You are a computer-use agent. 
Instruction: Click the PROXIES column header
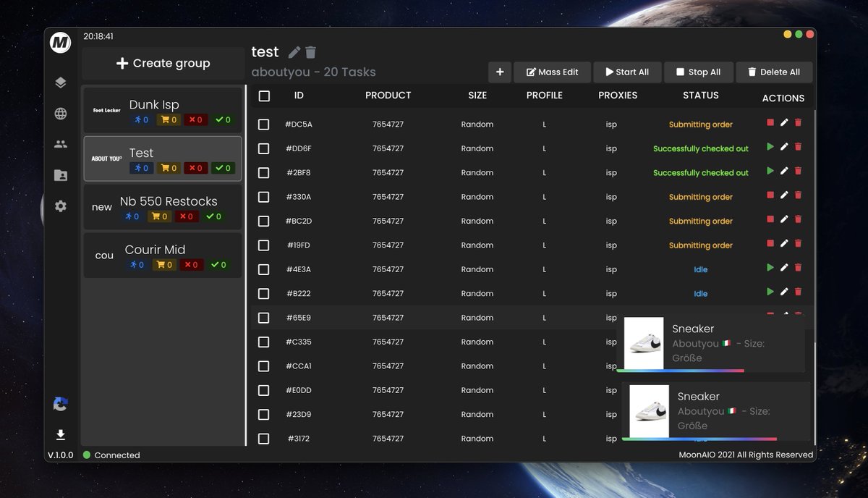tap(618, 95)
